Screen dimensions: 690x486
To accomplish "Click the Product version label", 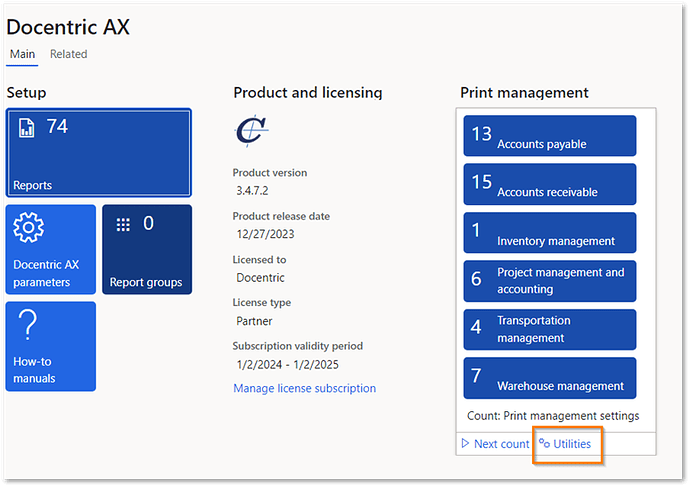I will point(270,173).
